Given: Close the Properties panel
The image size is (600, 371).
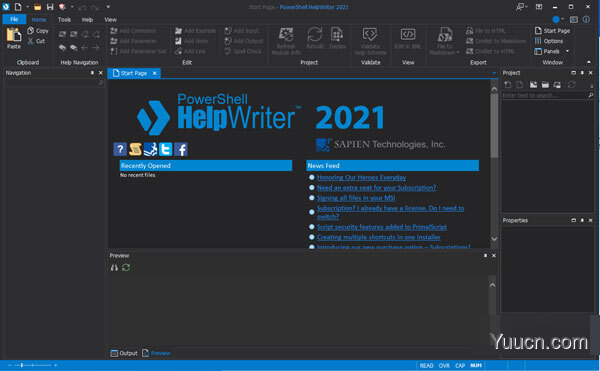Looking at the screenshot, I should click(x=590, y=220).
